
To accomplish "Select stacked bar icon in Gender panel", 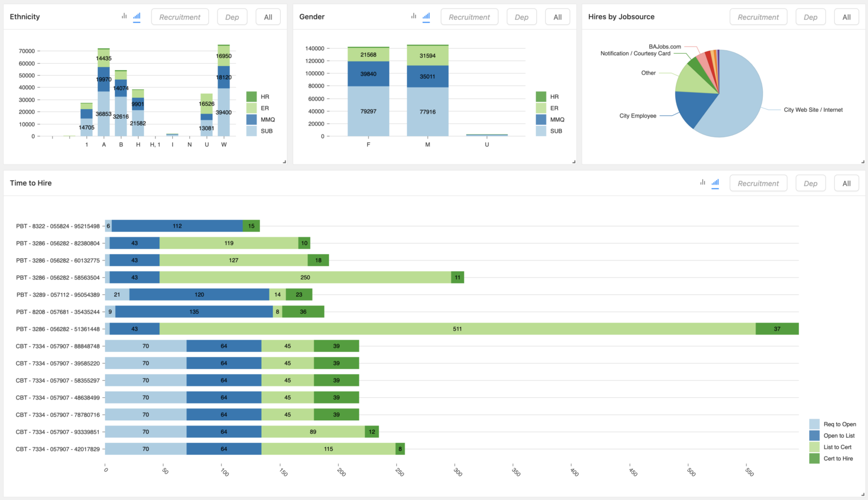I will [426, 16].
